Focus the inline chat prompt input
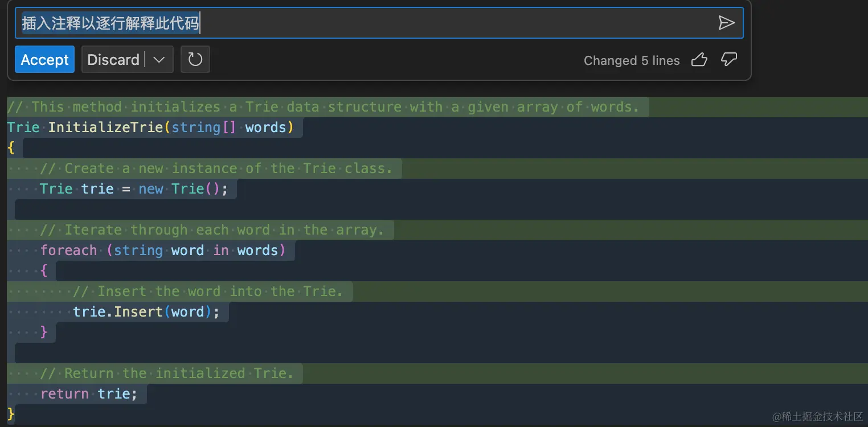This screenshot has width=868, height=427. 365,23
